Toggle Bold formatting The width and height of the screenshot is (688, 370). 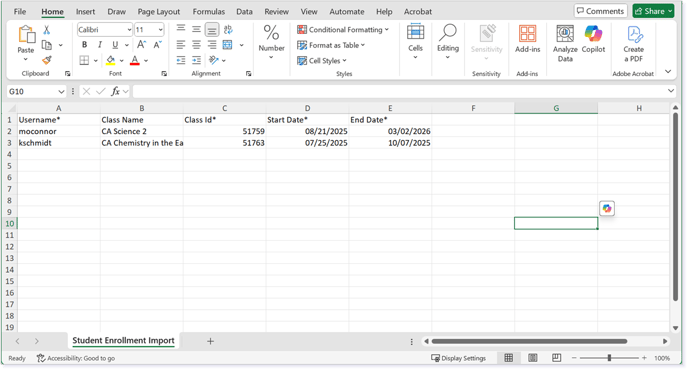pyautogui.click(x=84, y=44)
